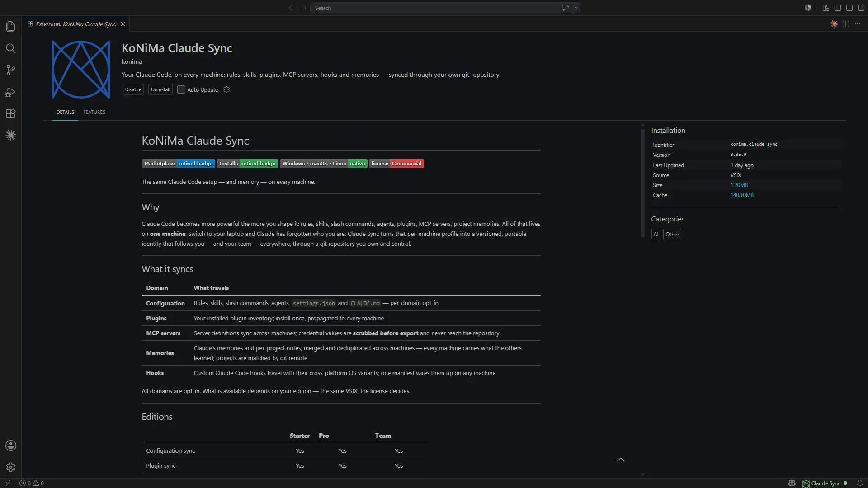Image resolution: width=868 pixels, height=488 pixels.
Task: Click the Marketplace retired badge
Action: click(178, 164)
